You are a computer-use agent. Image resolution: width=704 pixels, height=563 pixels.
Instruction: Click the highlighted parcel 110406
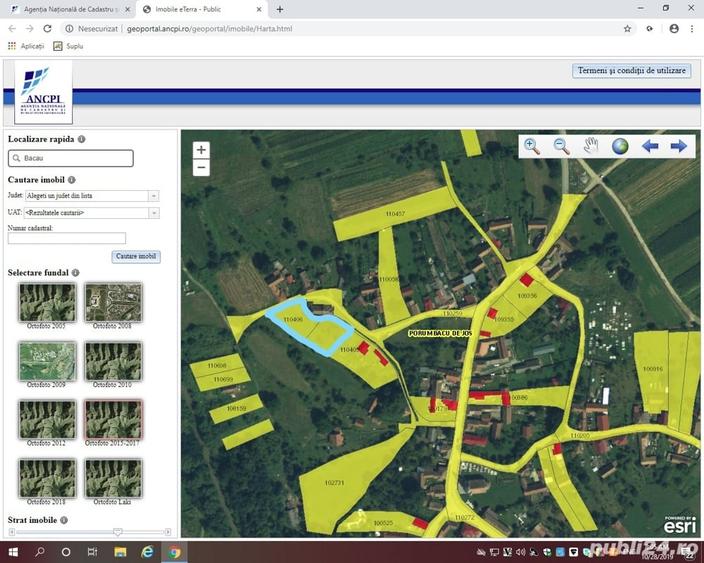pyautogui.click(x=294, y=320)
